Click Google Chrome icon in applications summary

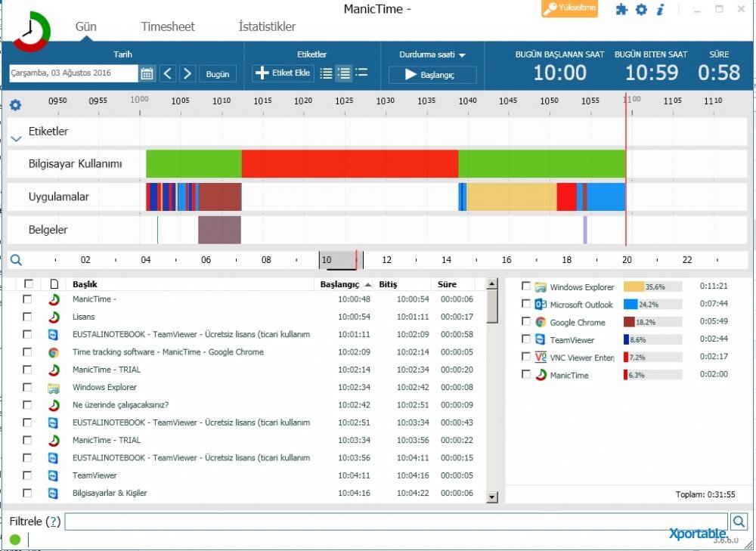(x=541, y=323)
